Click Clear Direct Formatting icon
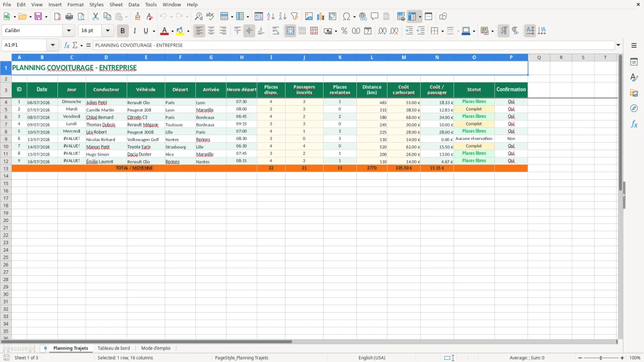The width and height of the screenshot is (644, 362). coord(150,17)
